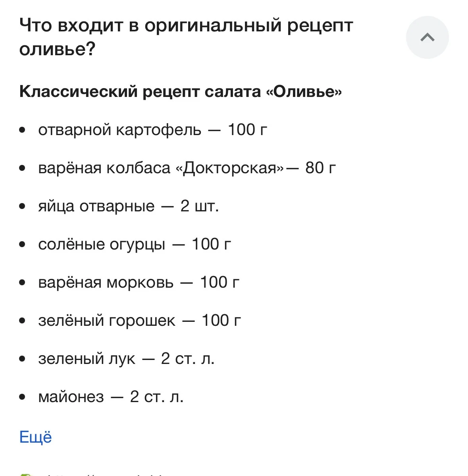Click the green source favicon at the bottom

pyautogui.click(x=25, y=474)
